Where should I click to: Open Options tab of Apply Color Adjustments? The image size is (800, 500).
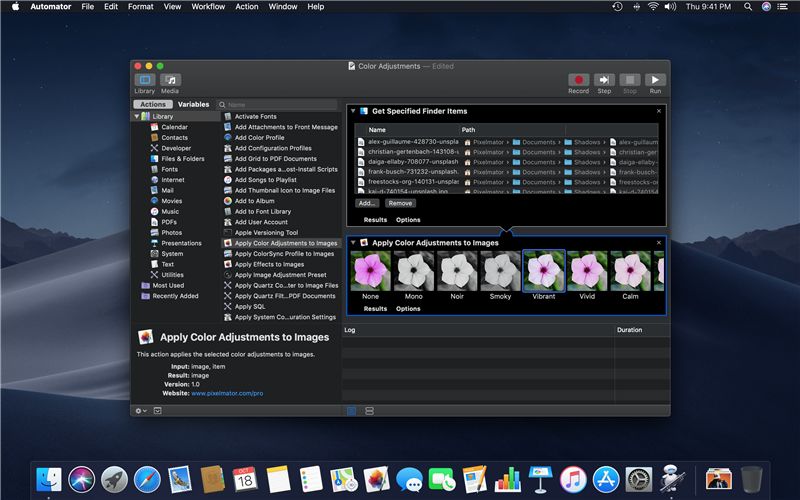(x=408, y=309)
